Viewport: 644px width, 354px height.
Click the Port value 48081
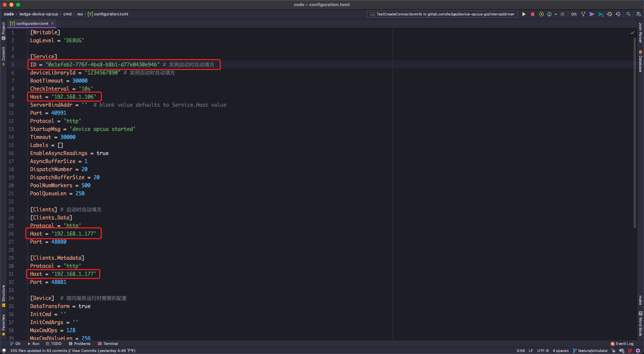click(x=59, y=282)
